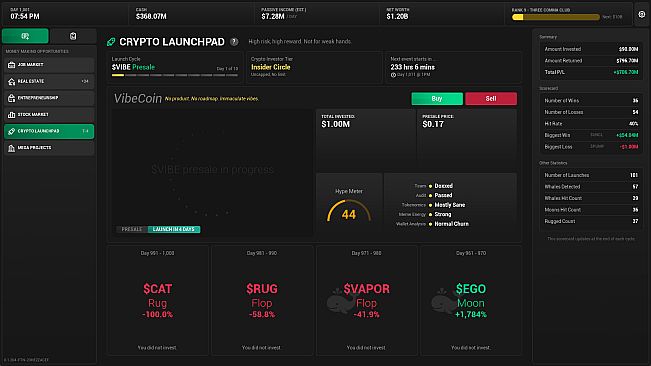Screen dimensions: 651x366
Task: Click the Total Invested $1.00M panel
Action: tap(365, 140)
